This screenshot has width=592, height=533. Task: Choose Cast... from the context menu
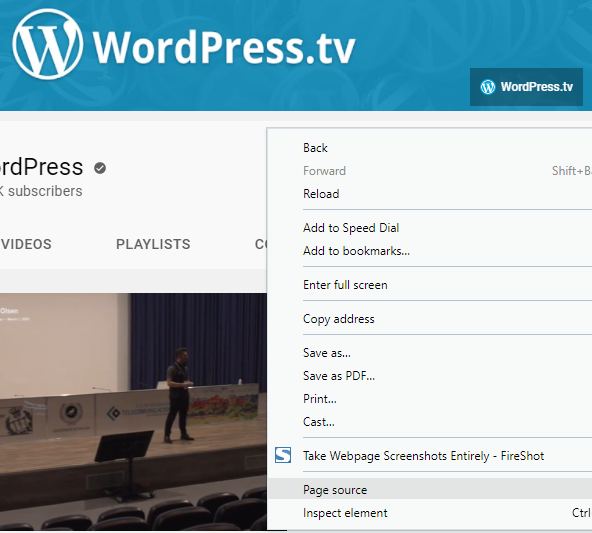click(430, 422)
